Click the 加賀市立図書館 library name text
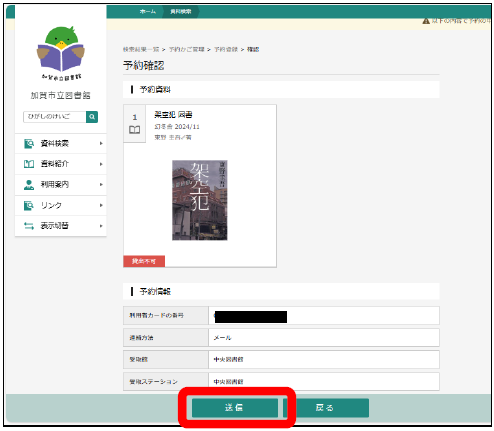Viewport: 494px width, 431px height. [61, 96]
